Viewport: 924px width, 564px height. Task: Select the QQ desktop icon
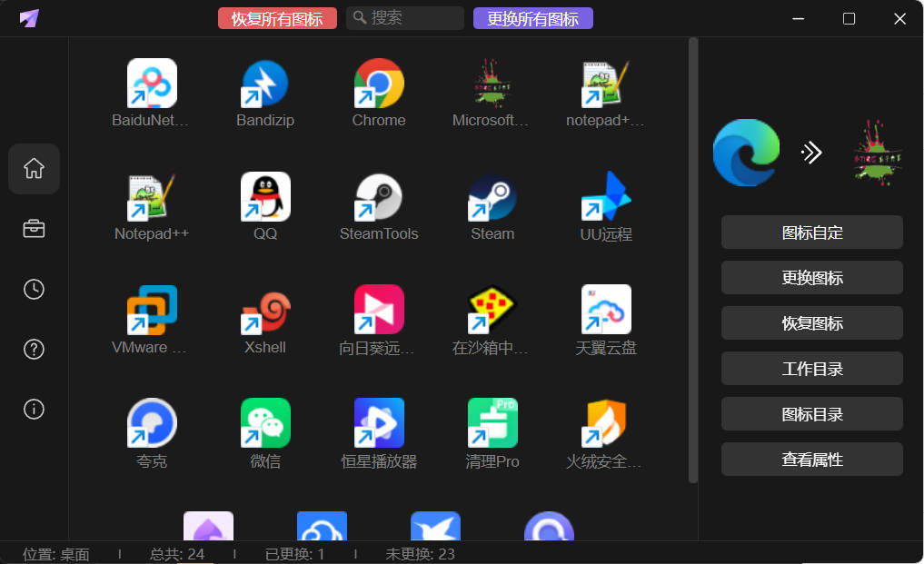click(264, 197)
